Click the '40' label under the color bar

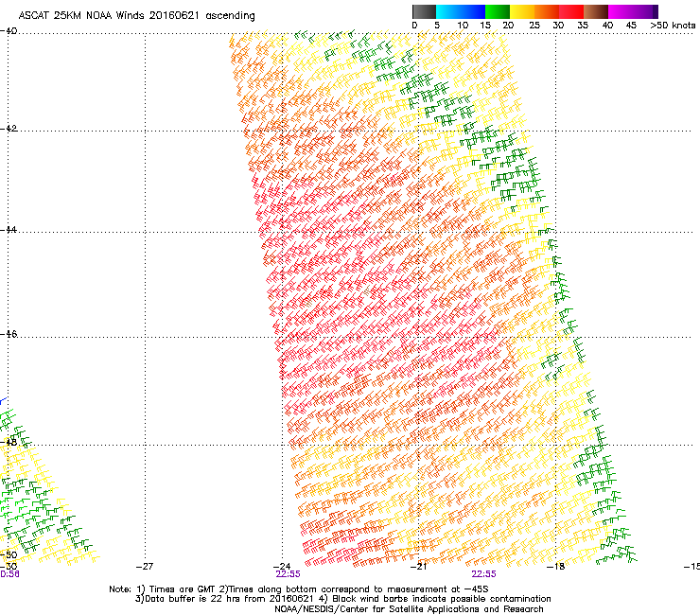click(607, 26)
